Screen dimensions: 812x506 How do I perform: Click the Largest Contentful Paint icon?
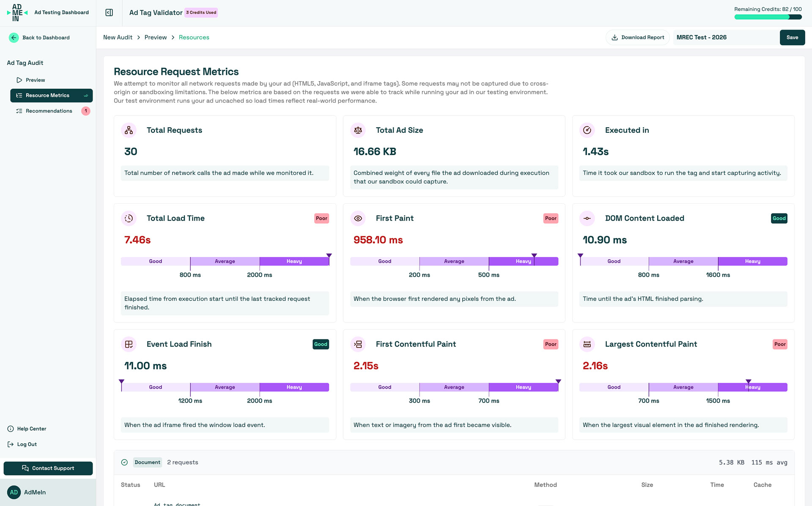(587, 345)
